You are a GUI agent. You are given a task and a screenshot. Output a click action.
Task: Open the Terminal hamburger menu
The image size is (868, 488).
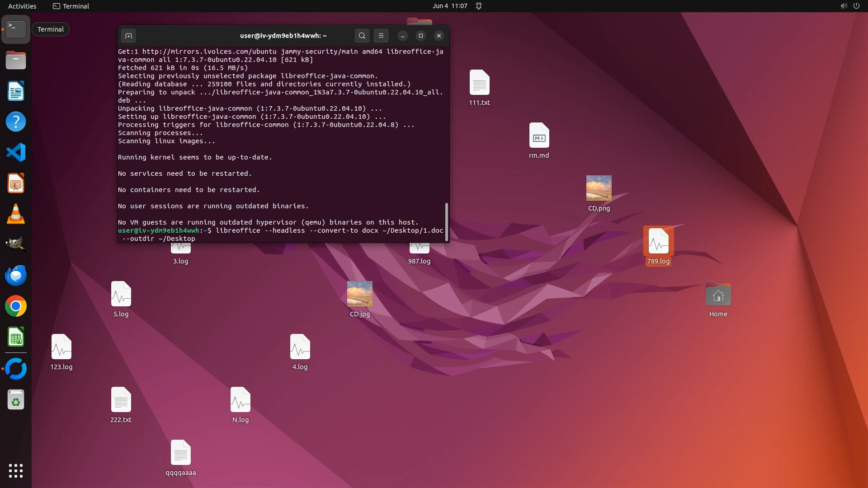coord(381,36)
